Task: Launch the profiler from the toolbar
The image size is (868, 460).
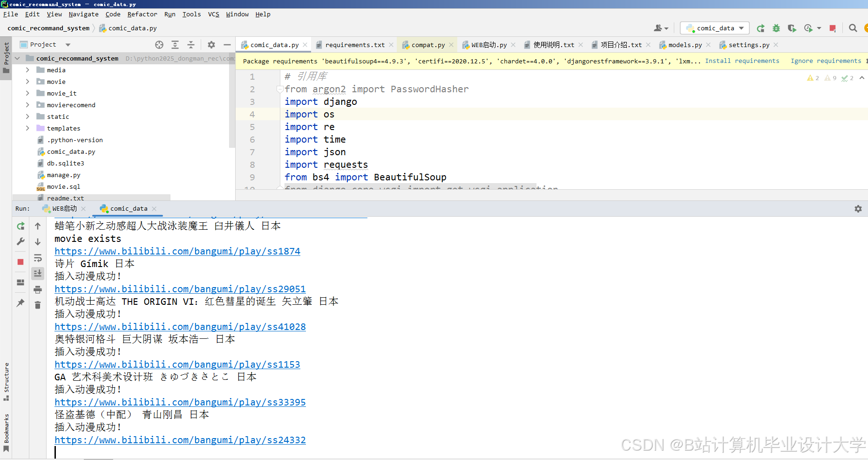Action: pyautogui.click(x=807, y=28)
